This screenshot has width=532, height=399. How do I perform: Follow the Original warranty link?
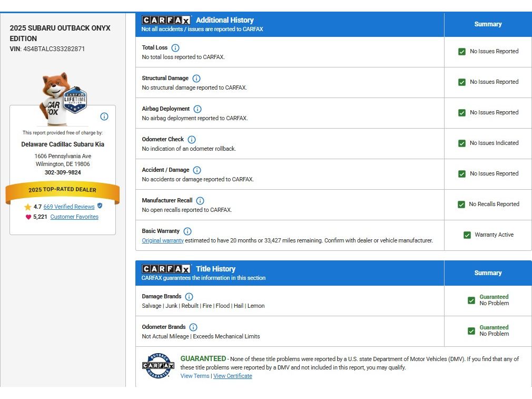tap(163, 240)
